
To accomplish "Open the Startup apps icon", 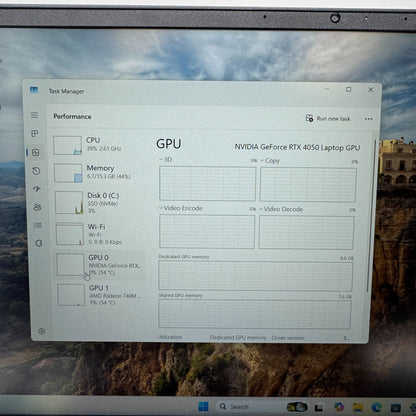I will 37,189.
